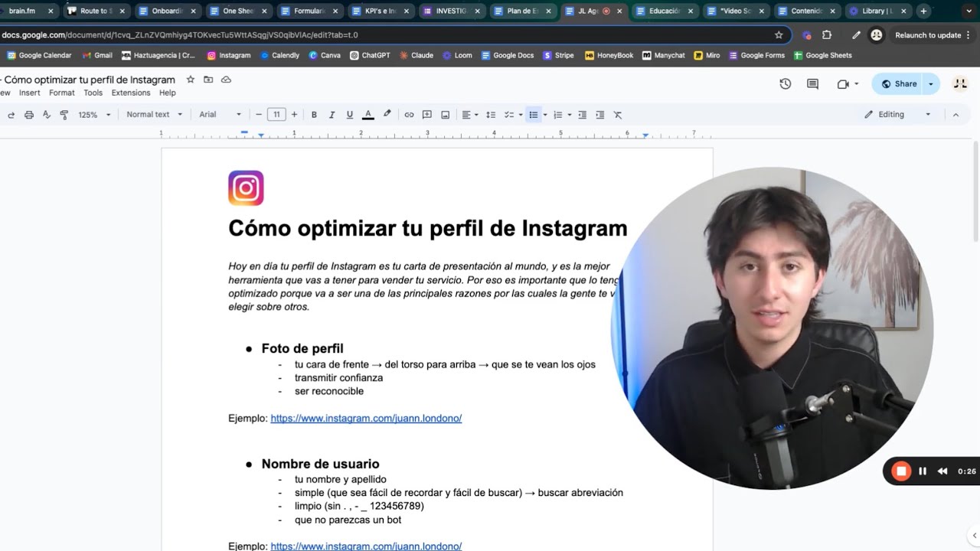Insert a link using the chain icon
The image size is (980, 551).
[x=409, y=115]
